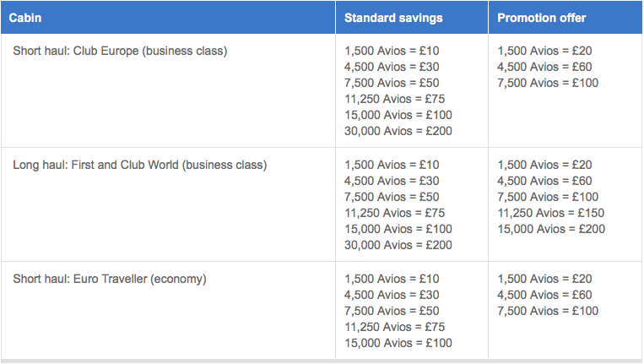Click Club Europe standard 4,500 Avios = £30
The width and height of the screenshot is (644, 364).
tap(392, 67)
